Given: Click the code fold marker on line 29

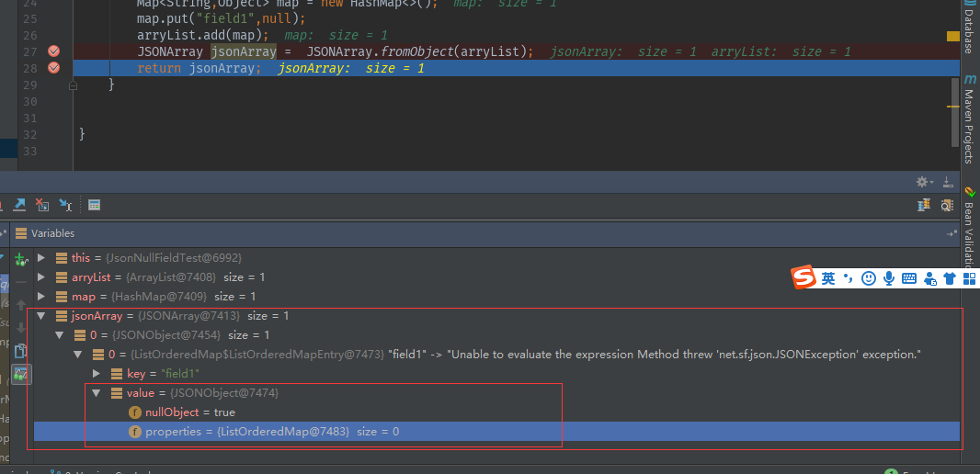Looking at the screenshot, I should click(74, 85).
